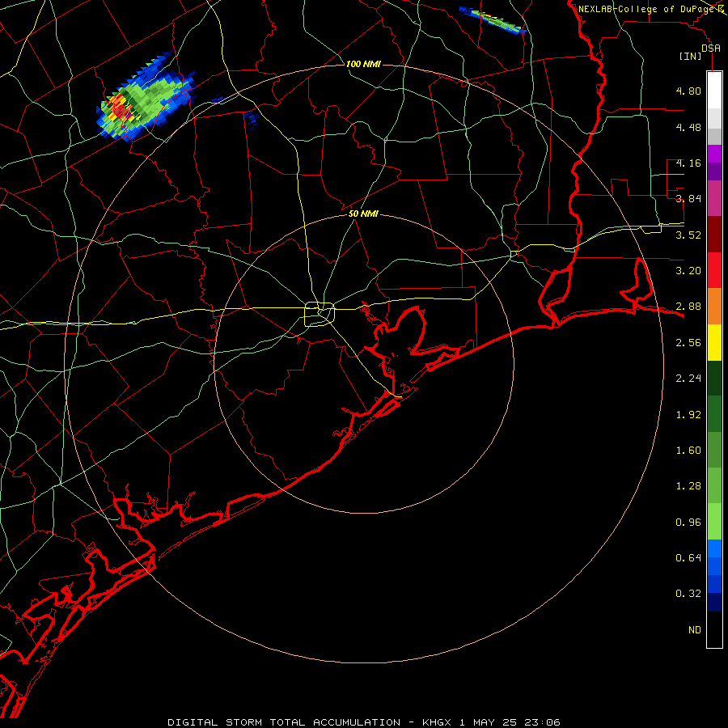The height and width of the screenshot is (728, 728).
Task: Click the 3.20 legend value
Action: click(x=688, y=270)
